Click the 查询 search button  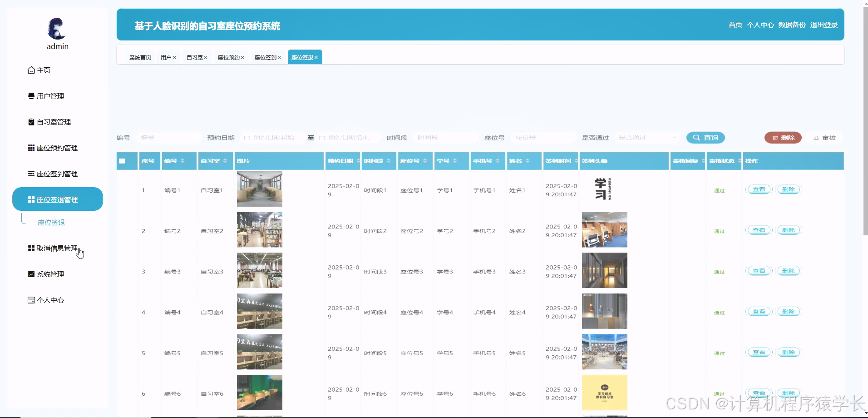pyautogui.click(x=705, y=138)
